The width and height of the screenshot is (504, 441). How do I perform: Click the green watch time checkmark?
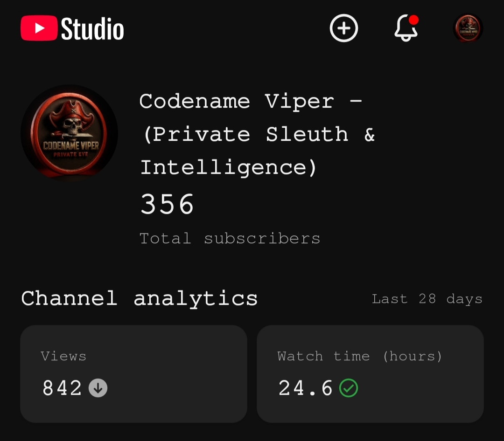click(349, 388)
